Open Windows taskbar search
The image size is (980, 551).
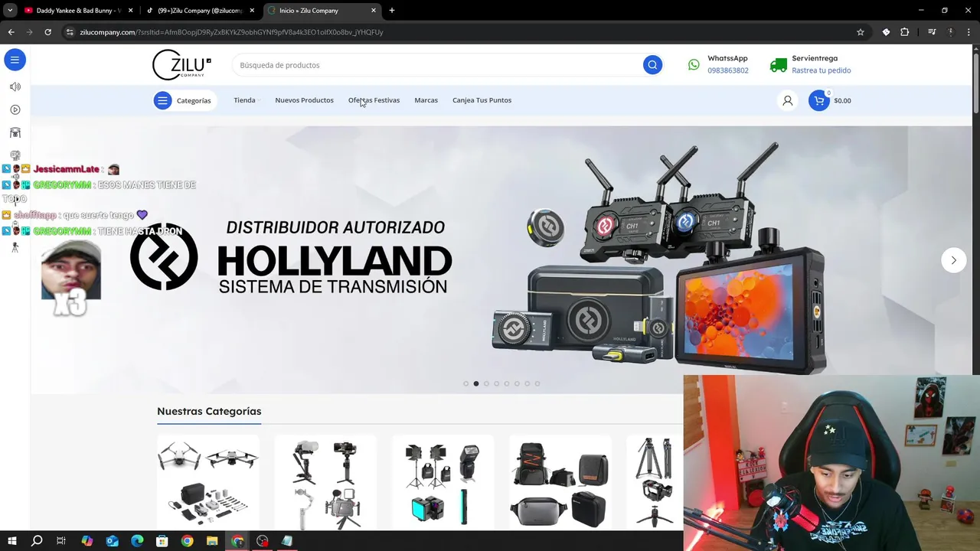click(36, 541)
